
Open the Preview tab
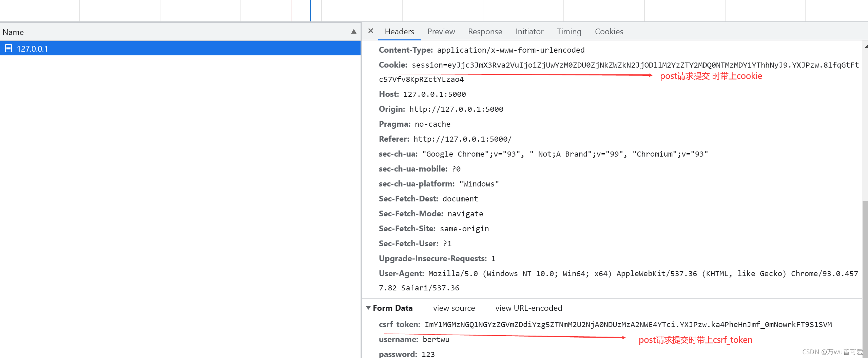[x=441, y=32]
